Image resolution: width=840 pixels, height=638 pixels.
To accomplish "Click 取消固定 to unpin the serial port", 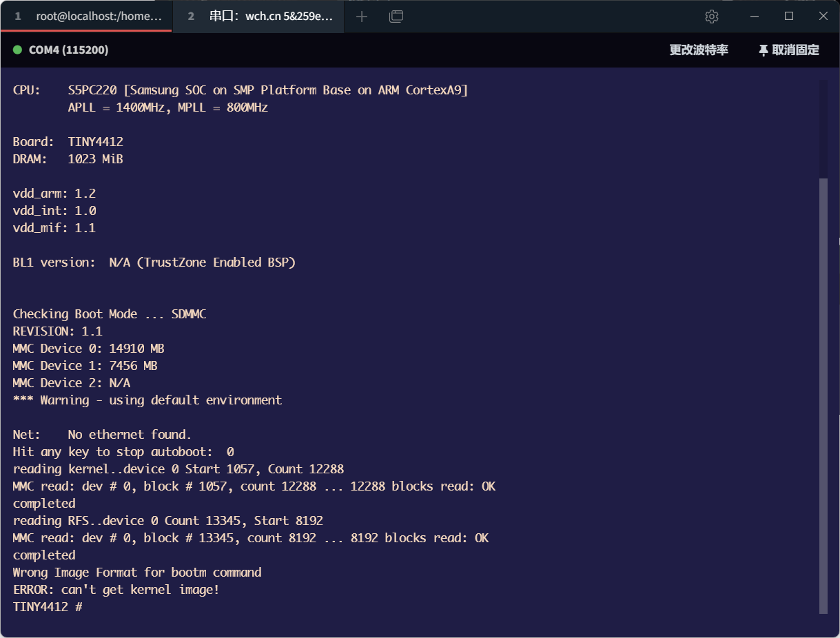I will tap(793, 50).
